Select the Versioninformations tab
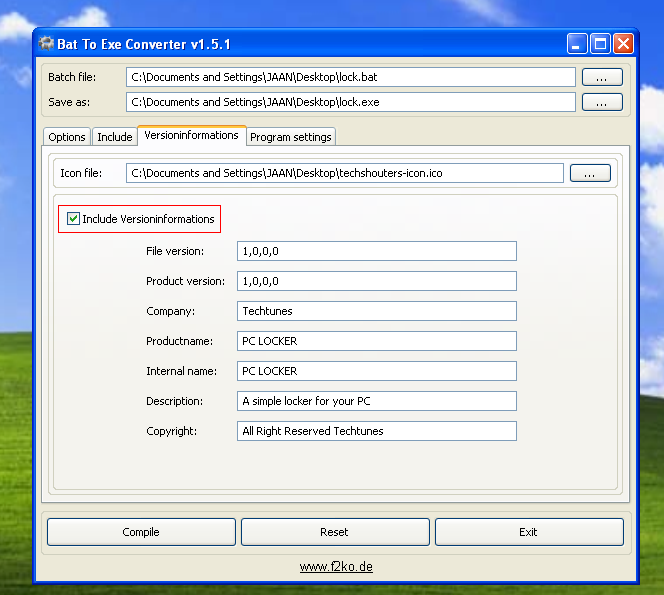664x595 pixels. 191,136
